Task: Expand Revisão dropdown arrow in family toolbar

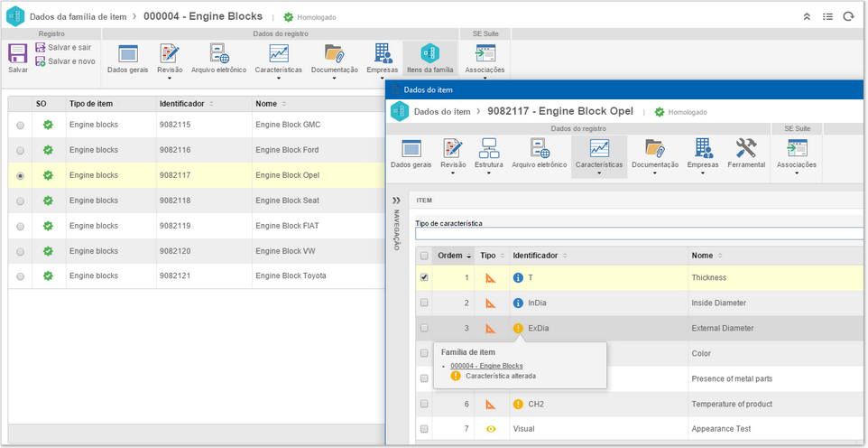Action: (170, 79)
